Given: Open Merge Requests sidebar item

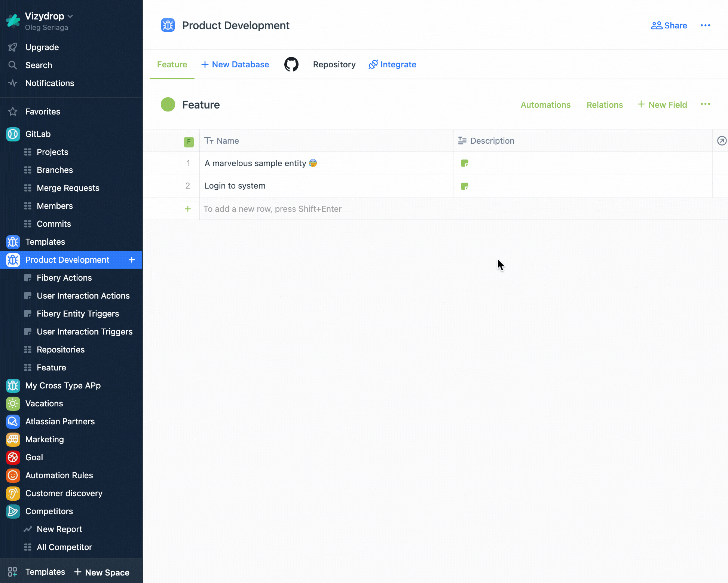Looking at the screenshot, I should tap(68, 187).
